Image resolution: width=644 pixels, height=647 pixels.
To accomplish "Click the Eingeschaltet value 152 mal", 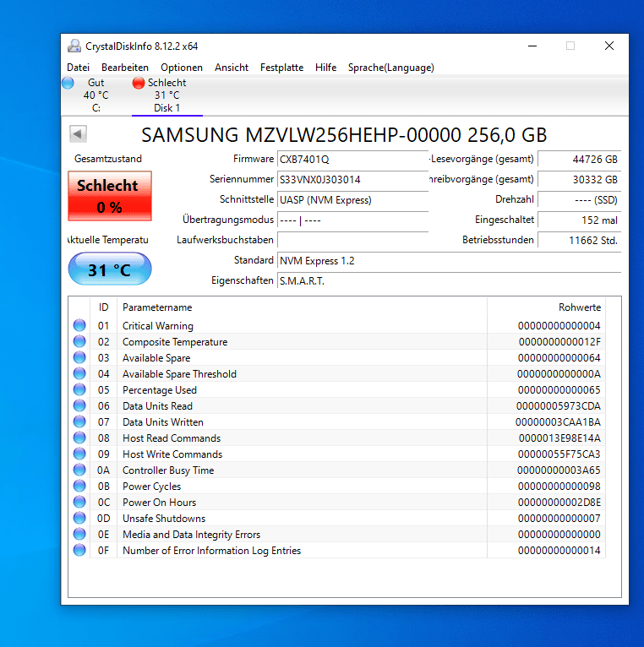I will pyautogui.click(x=579, y=220).
